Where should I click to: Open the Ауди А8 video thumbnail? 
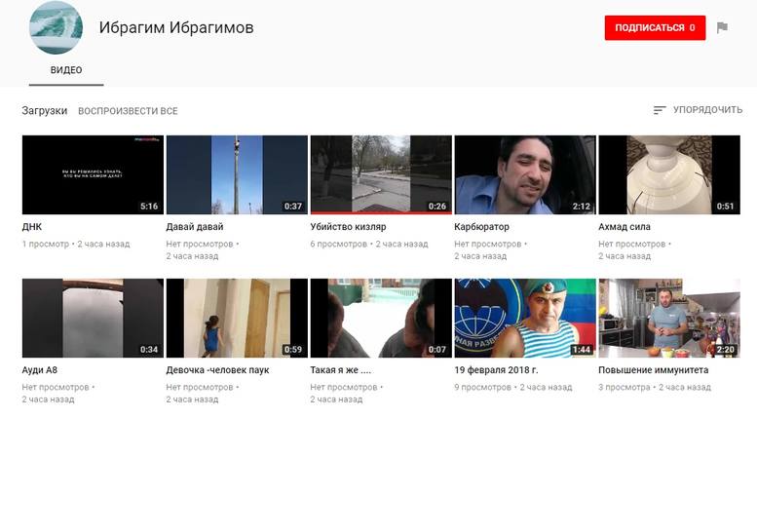click(x=93, y=319)
